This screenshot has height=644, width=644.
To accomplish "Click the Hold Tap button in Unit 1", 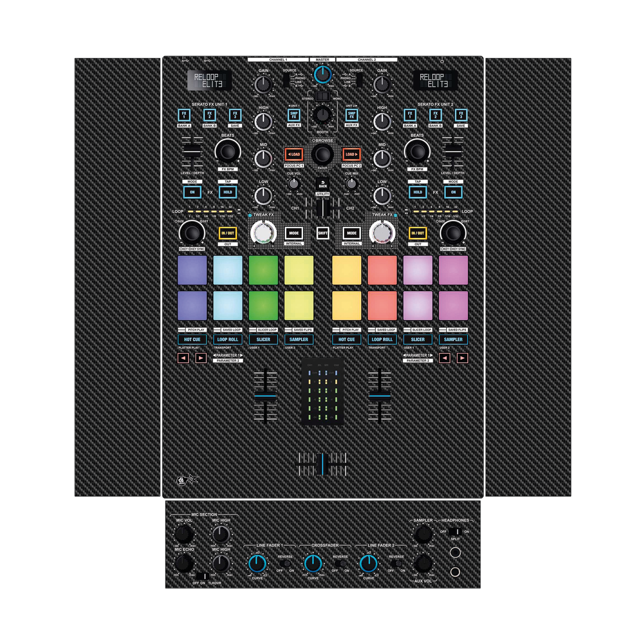I will click(x=228, y=192).
